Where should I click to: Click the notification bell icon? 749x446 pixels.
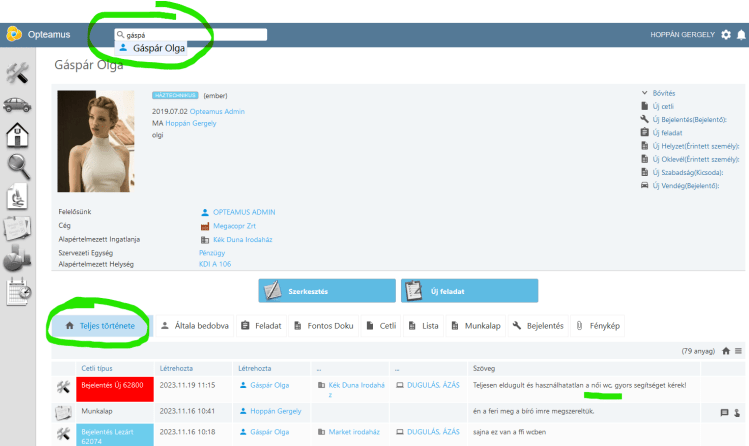click(741, 35)
